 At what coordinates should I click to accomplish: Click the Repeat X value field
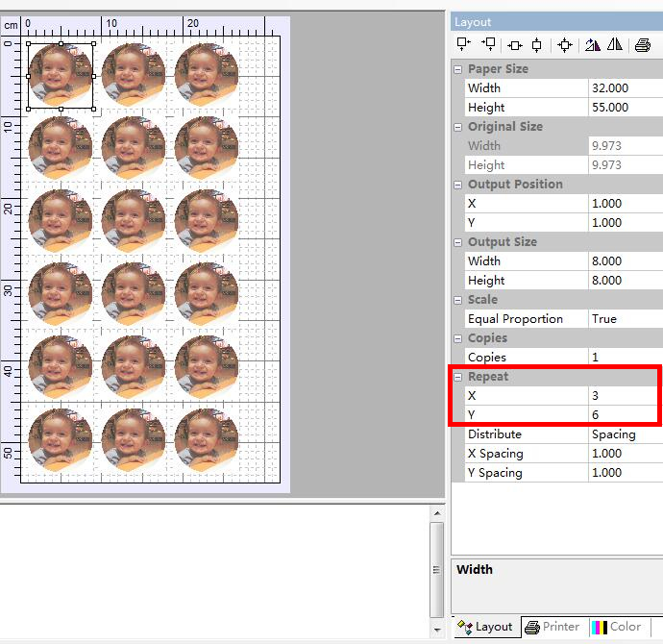click(625, 396)
